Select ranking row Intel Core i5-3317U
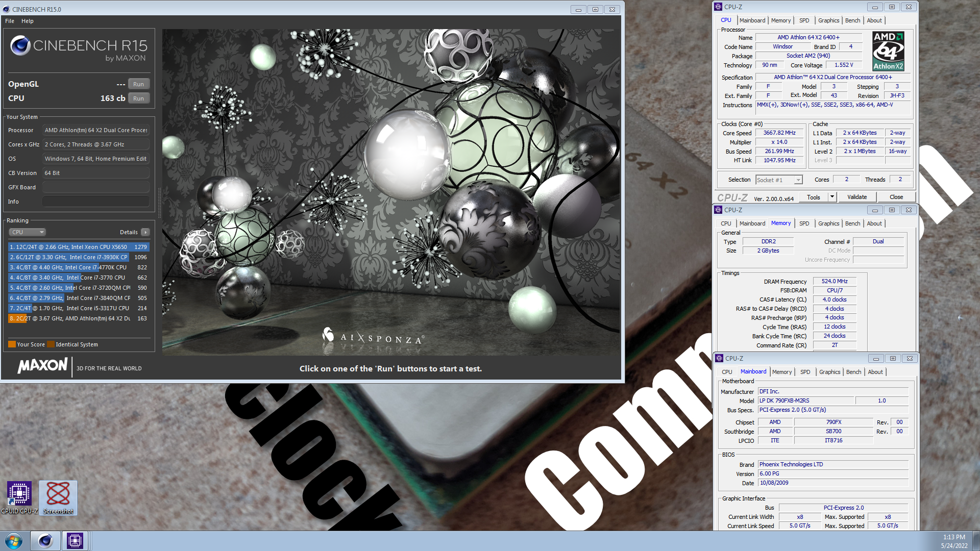This screenshot has height=551, width=980. [79, 308]
